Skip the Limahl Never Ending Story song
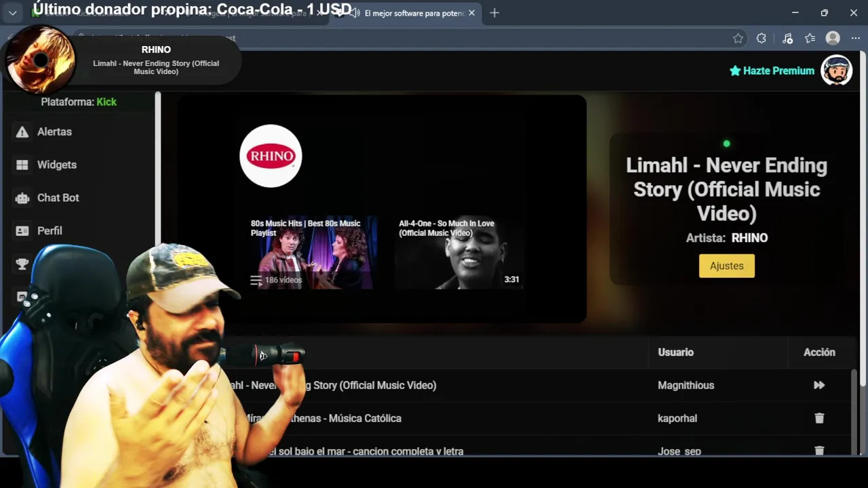Viewport: 868px width, 488px height. tap(819, 385)
